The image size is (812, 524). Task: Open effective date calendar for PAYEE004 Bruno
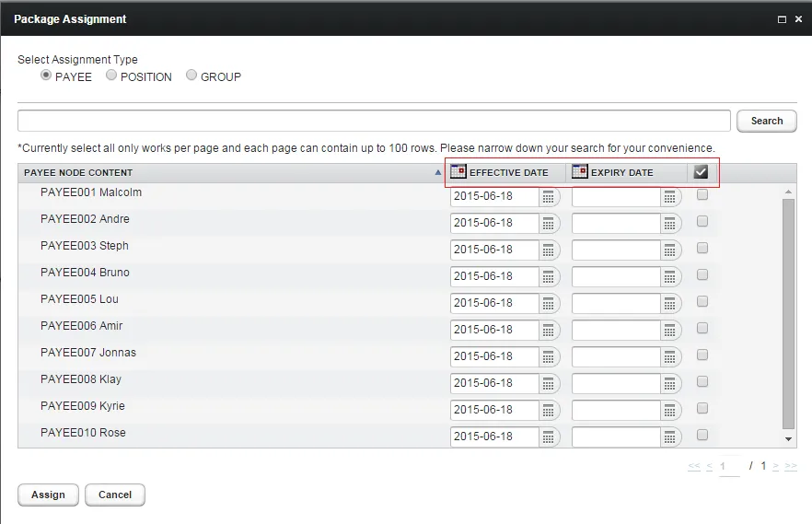[x=548, y=277]
